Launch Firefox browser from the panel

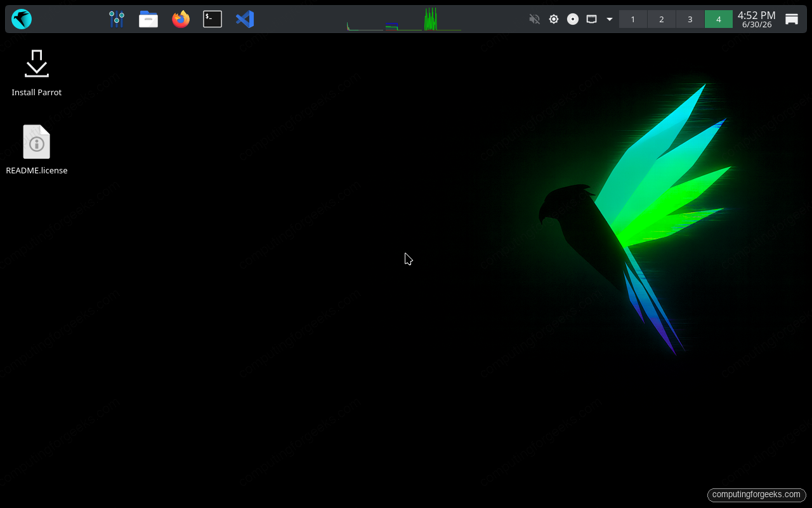tap(181, 19)
